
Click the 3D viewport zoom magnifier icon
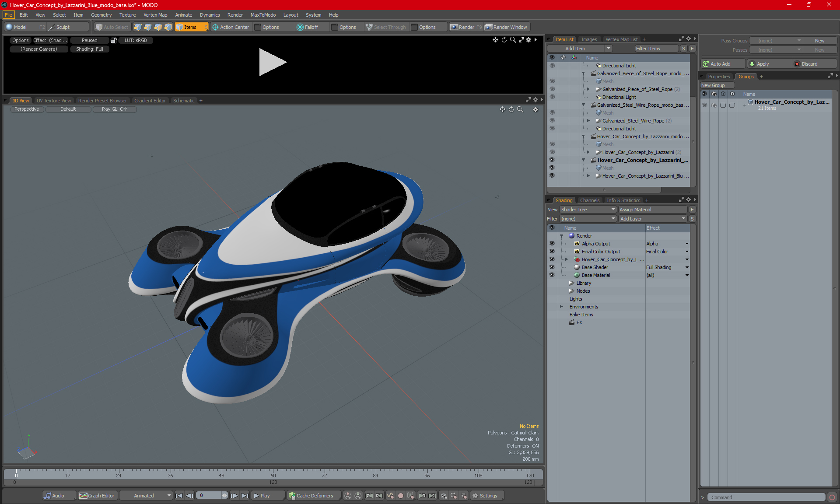click(520, 109)
